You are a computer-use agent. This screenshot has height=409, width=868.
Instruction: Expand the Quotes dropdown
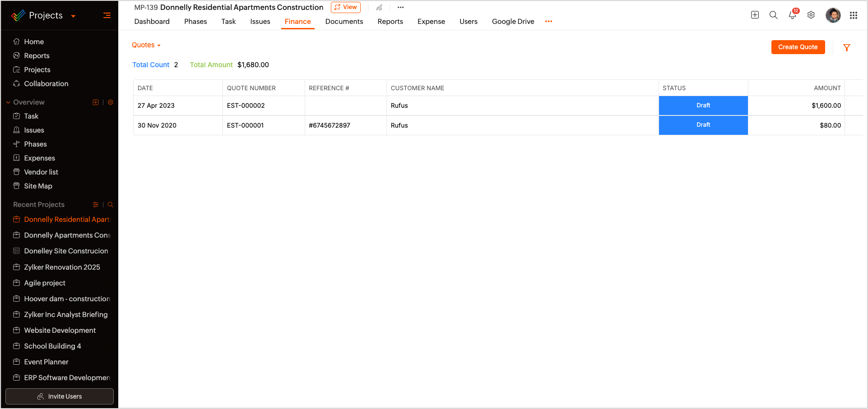146,45
